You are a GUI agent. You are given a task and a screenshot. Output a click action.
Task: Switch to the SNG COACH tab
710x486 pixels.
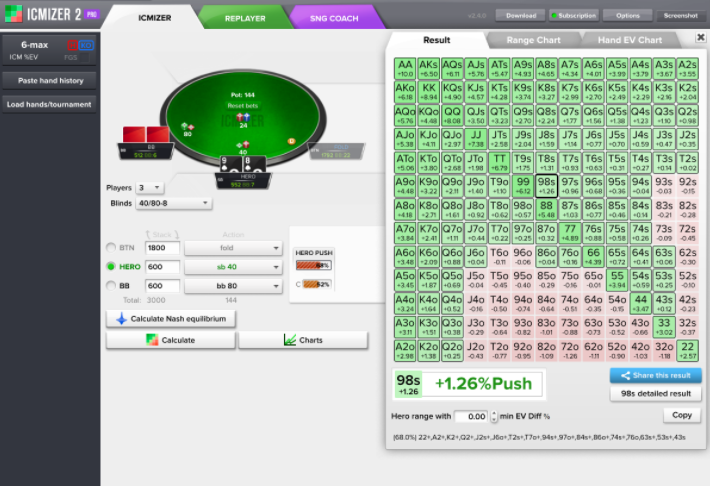[x=334, y=18]
